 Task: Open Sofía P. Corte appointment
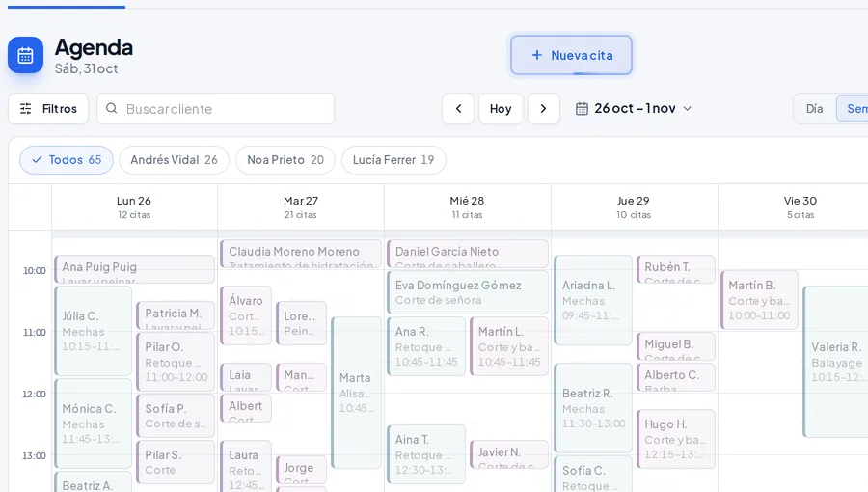click(x=176, y=416)
